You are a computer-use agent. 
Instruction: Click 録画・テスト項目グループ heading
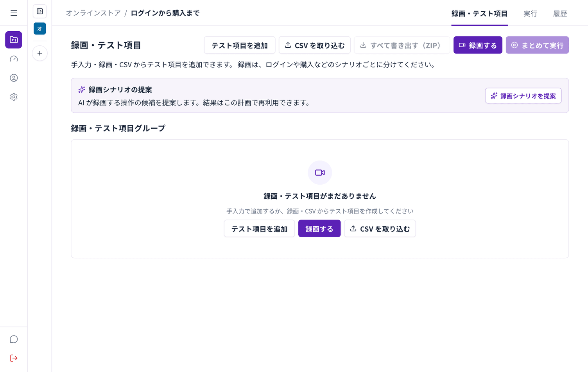click(118, 128)
